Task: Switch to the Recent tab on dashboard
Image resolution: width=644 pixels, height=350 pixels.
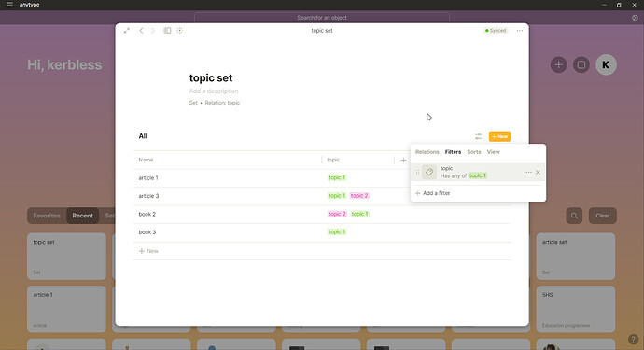Action: point(82,216)
